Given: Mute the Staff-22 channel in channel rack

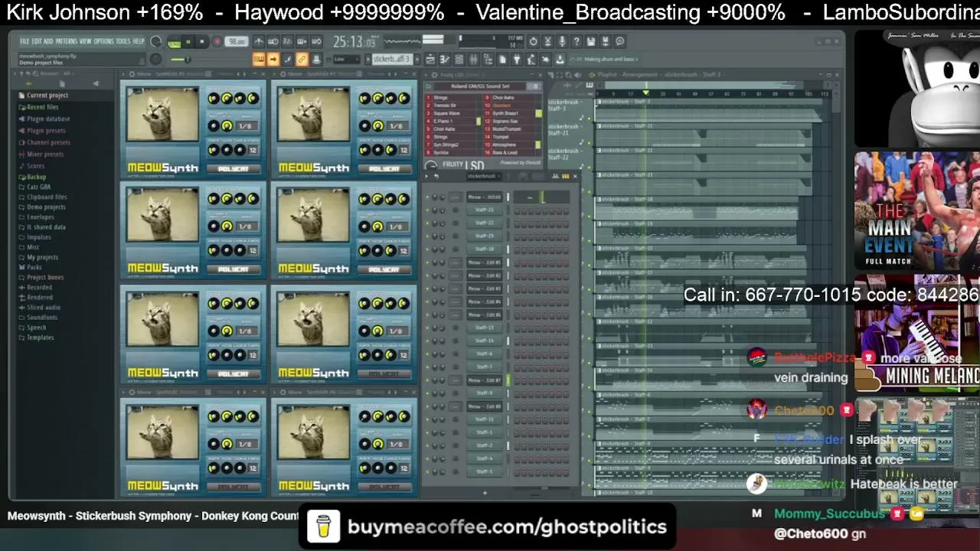Looking at the screenshot, I should point(429,223).
